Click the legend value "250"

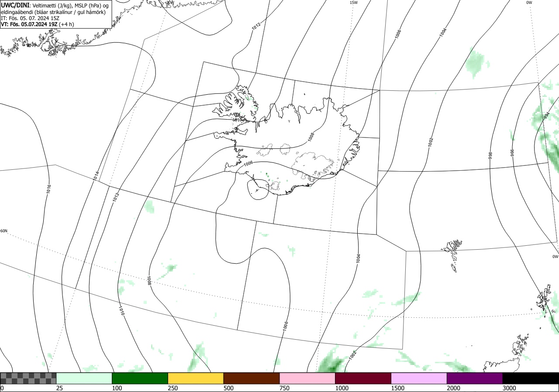tap(173, 388)
